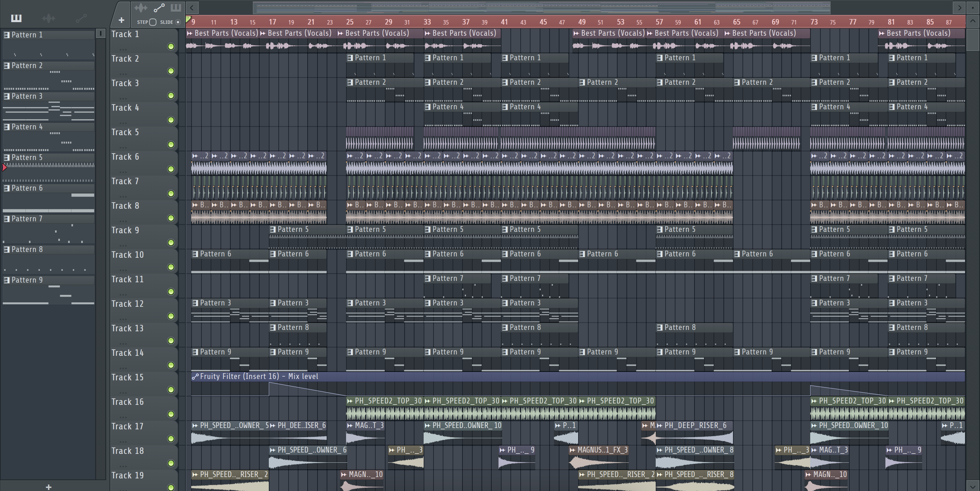Click bar 25 on the timeline ruler
The image size is (980, 491).
pos(349,22)
